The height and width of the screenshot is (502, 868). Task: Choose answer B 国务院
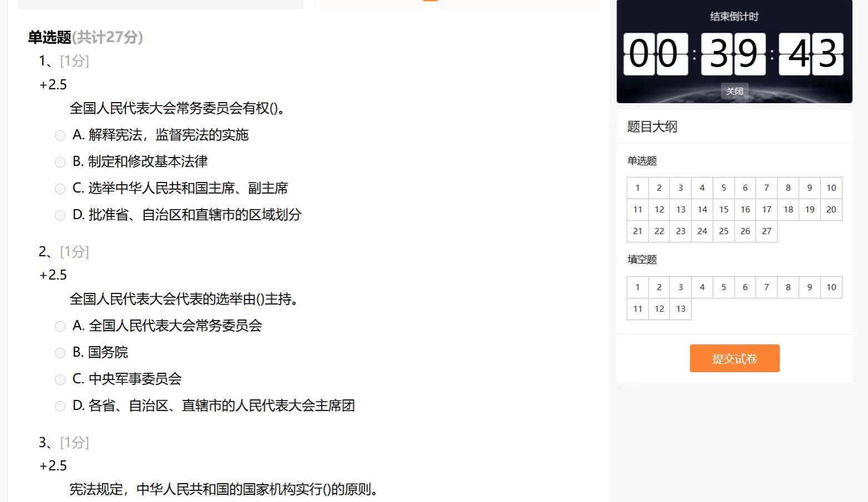(60, 353)
